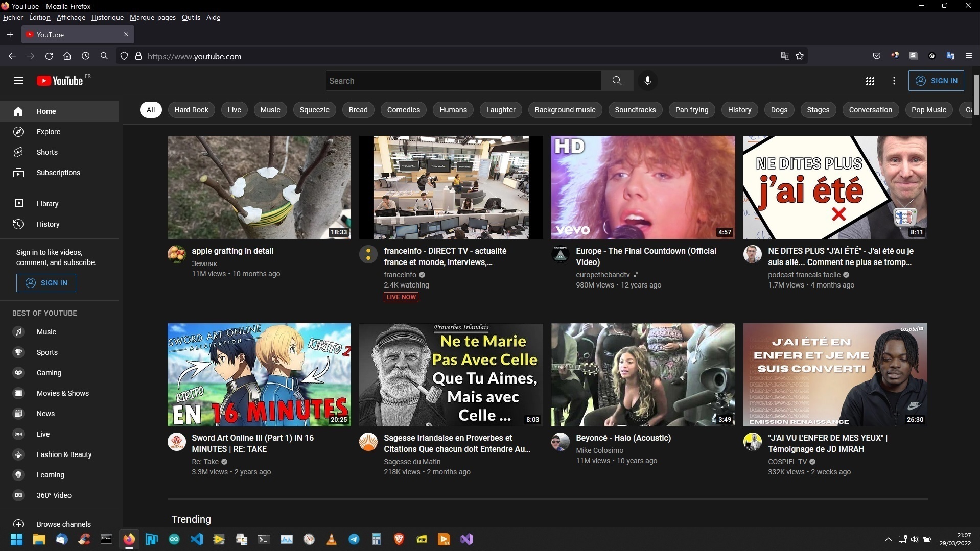Open a new Firefox tab with plus
The height and width of the screenshot is (551, 980).
[x=10, y=34]
